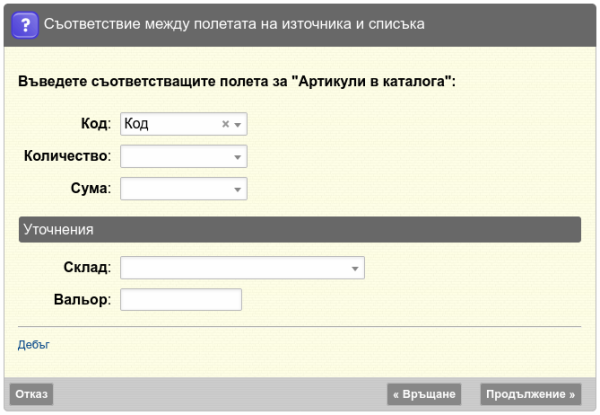This screenshot has width=600, height=415.
Task: Click the Количество field label
Action: 67,156
